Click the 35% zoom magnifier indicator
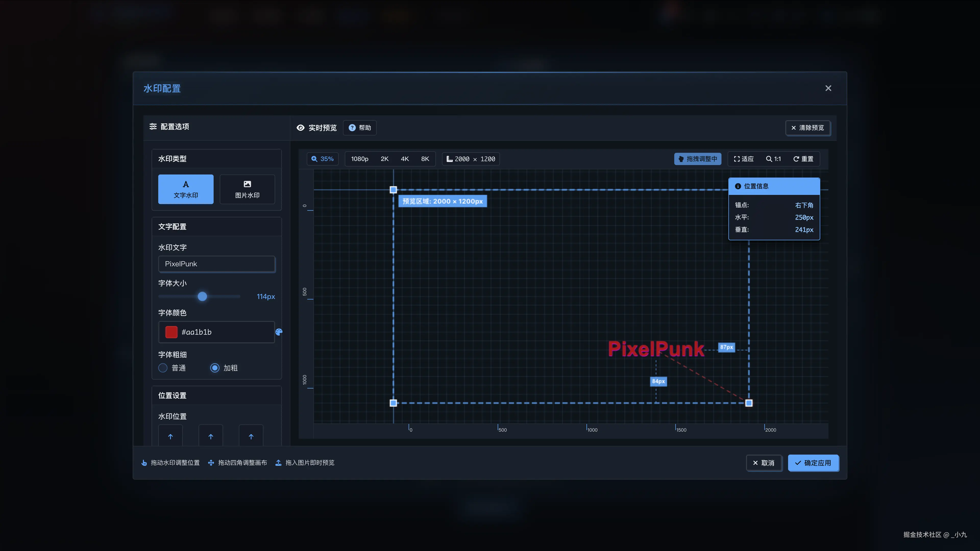 322,159
